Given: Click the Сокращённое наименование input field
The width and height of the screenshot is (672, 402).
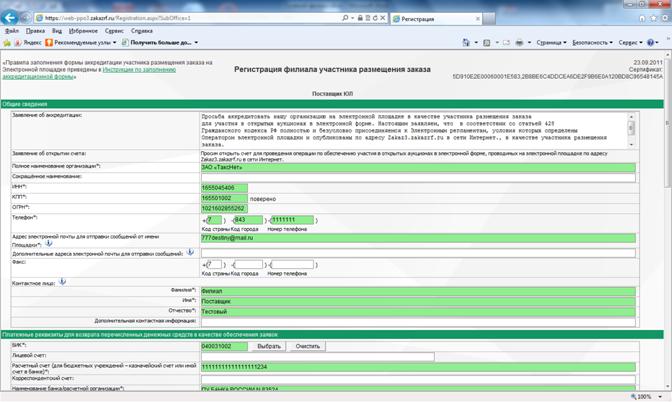Looking at the screenshot, I should 418,177.
